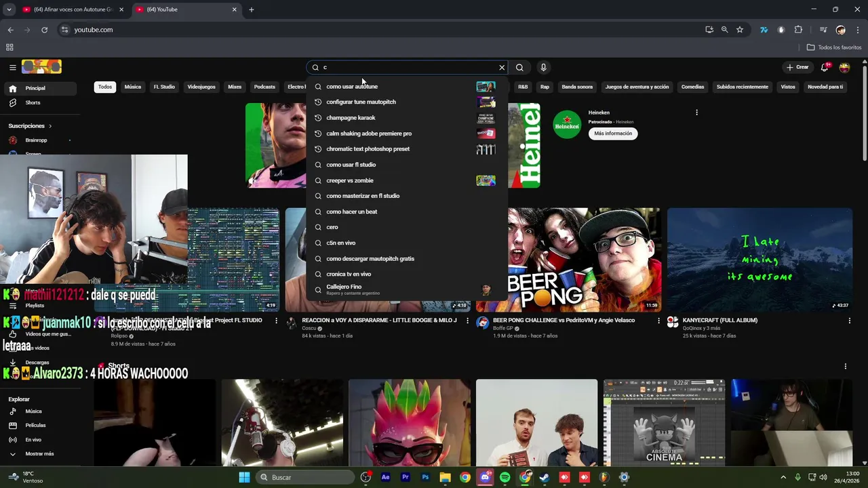Show hidden system tray icons
The width and height of the screenshot is (868, 488).
click(x=783, y=477)
